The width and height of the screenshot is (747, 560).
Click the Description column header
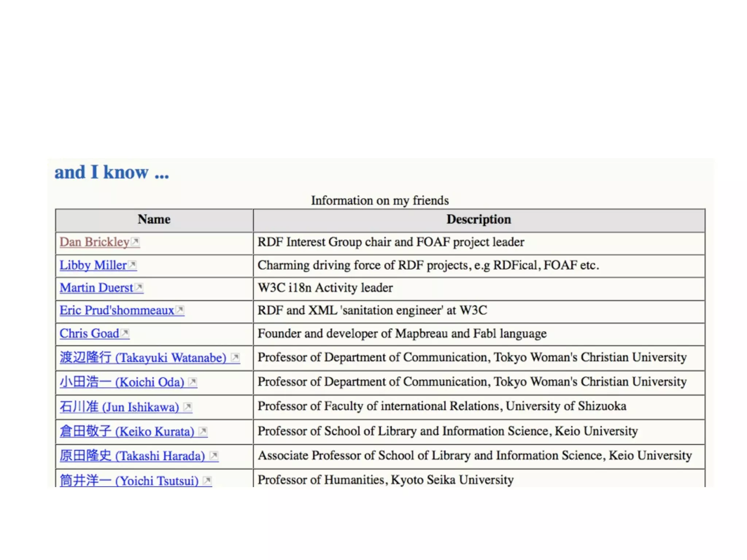coord(479,219)
